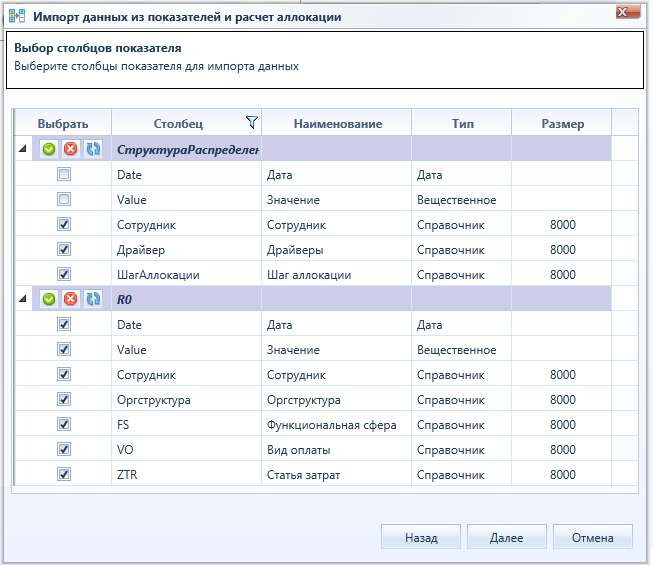653x565 pixels.
Task: Check the Date row under СтруктураРаспределения
Action: (x=64, y=174)
